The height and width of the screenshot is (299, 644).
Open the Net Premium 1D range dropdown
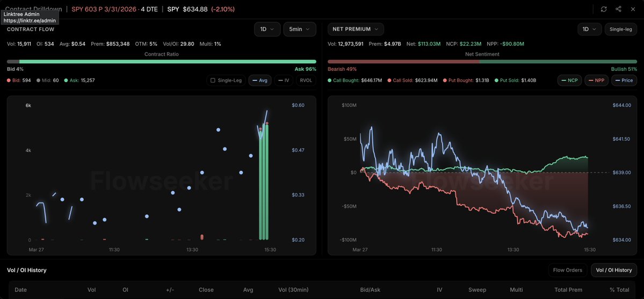click(x=589, y=29)
